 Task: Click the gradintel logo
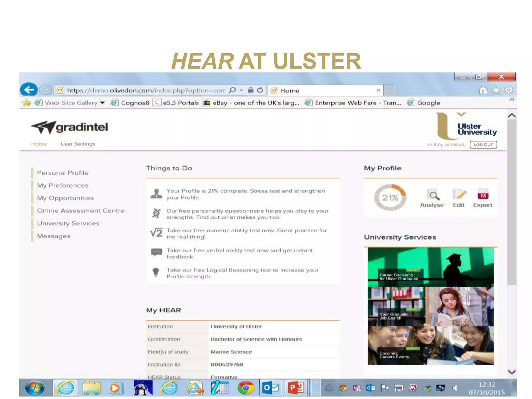tap(70, 127)
